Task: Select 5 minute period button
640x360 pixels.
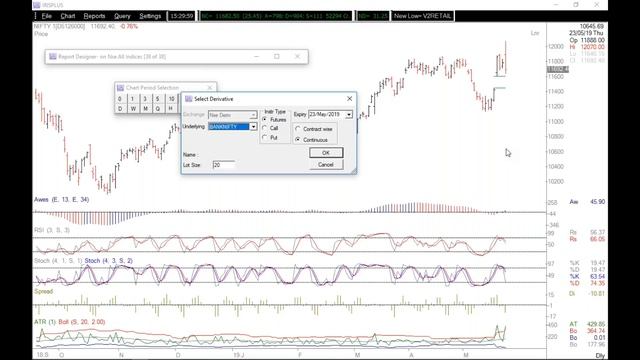Action: tap(158, 99)
